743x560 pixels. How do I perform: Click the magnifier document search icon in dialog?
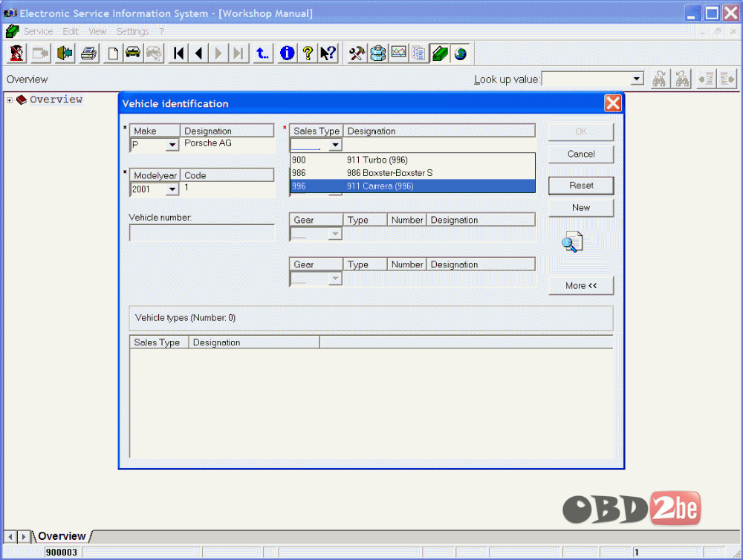pyautogui.click(x=572, y=242)
